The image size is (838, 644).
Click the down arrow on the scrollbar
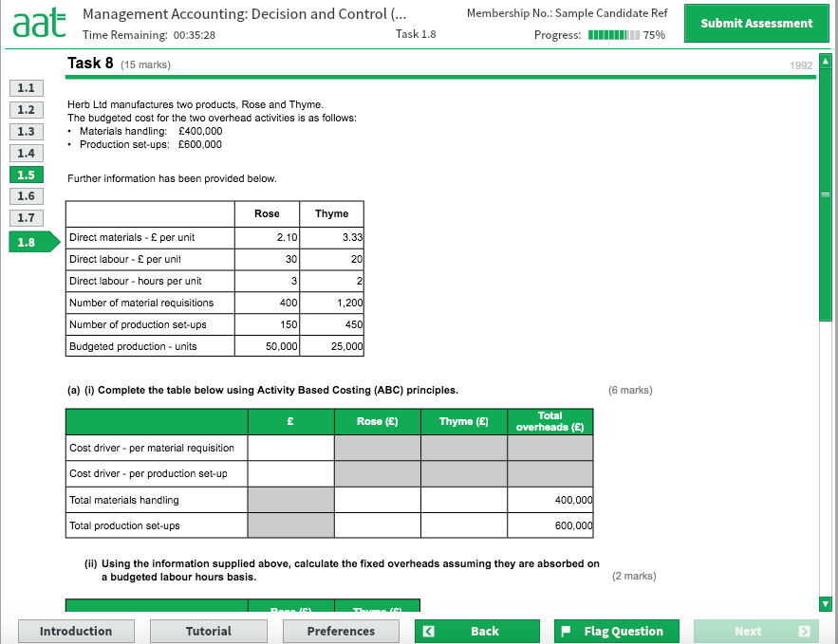tap(825, 603)
